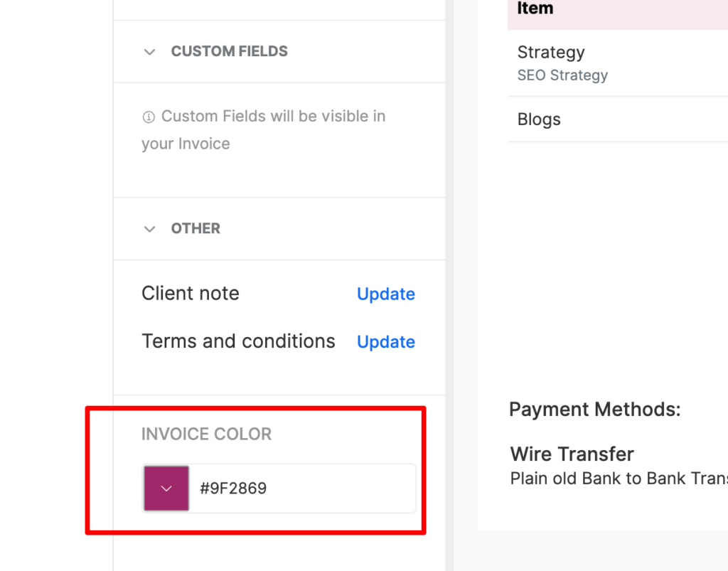Click the bank transfer description text
The width and height of the screenshot is (728, 571).
click(x=616, y=479)
